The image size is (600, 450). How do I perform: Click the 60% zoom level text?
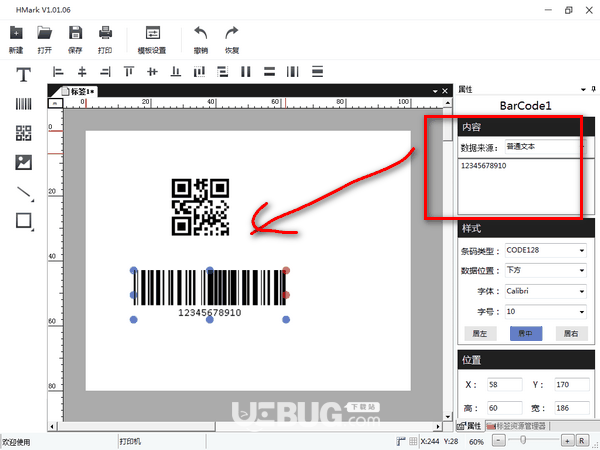coord(476,442)
